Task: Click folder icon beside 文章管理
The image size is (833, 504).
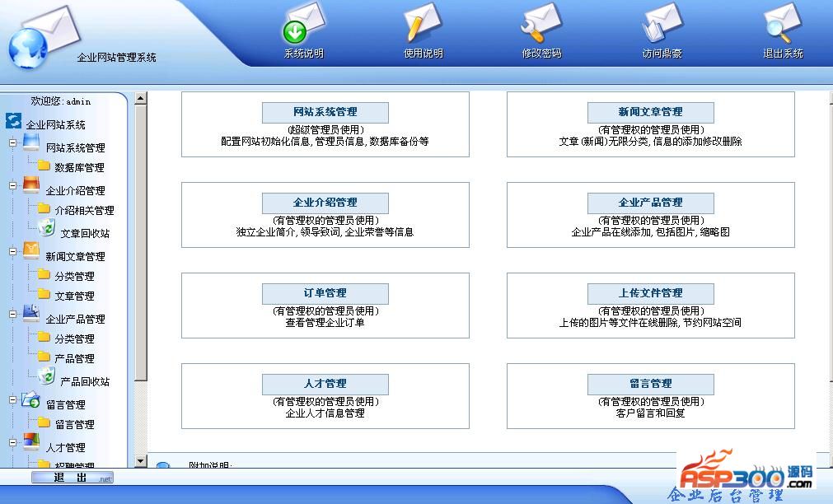Action: coord(44,294)
